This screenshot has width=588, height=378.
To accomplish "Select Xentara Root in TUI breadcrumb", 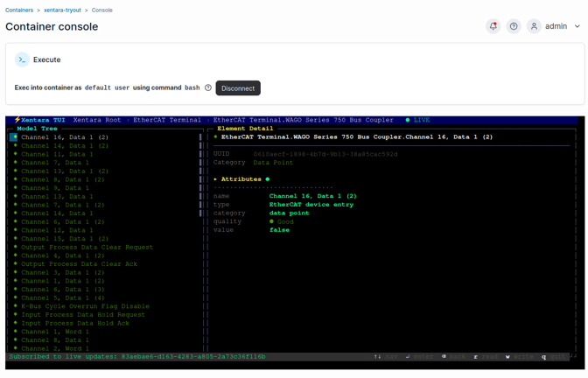I will 97,120.
